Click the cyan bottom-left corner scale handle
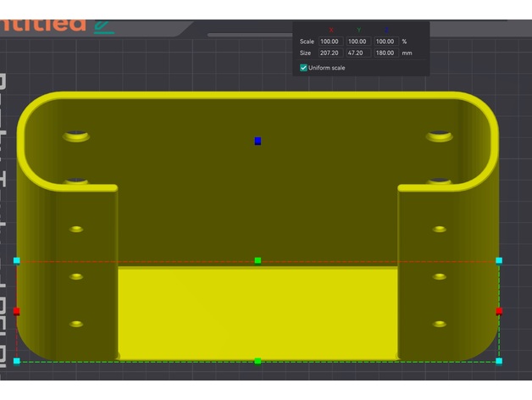The image size is (532, 400). [17, 361]
